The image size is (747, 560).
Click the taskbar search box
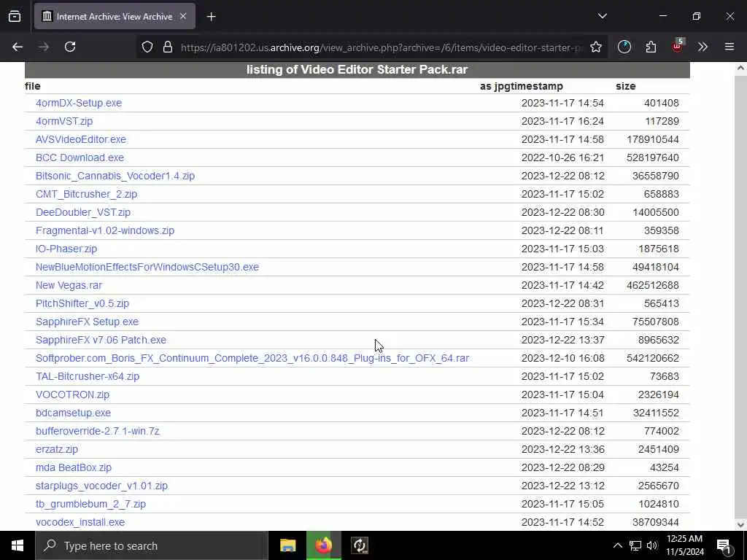pyautogui.click(x=152, y=545)
